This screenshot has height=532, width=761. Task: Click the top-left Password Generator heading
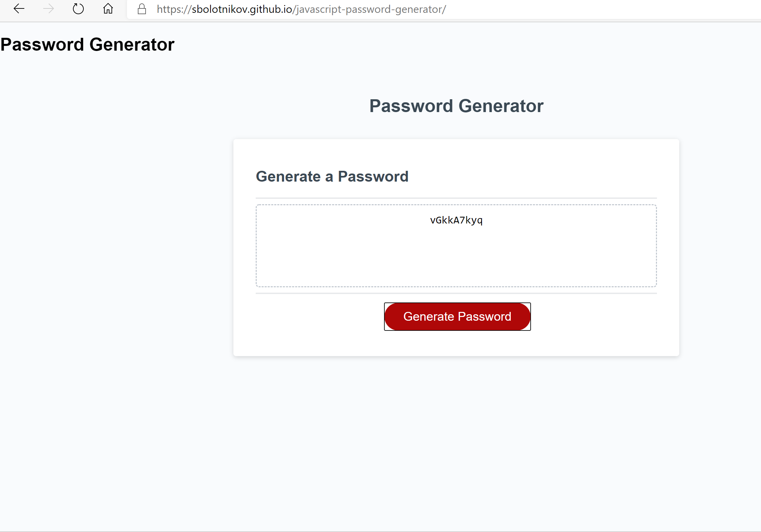tap(87, 45)
